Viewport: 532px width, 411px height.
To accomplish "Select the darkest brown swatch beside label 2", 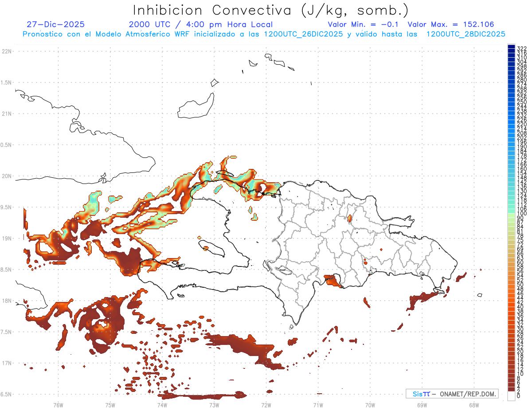I will click(x=511, y=389).
